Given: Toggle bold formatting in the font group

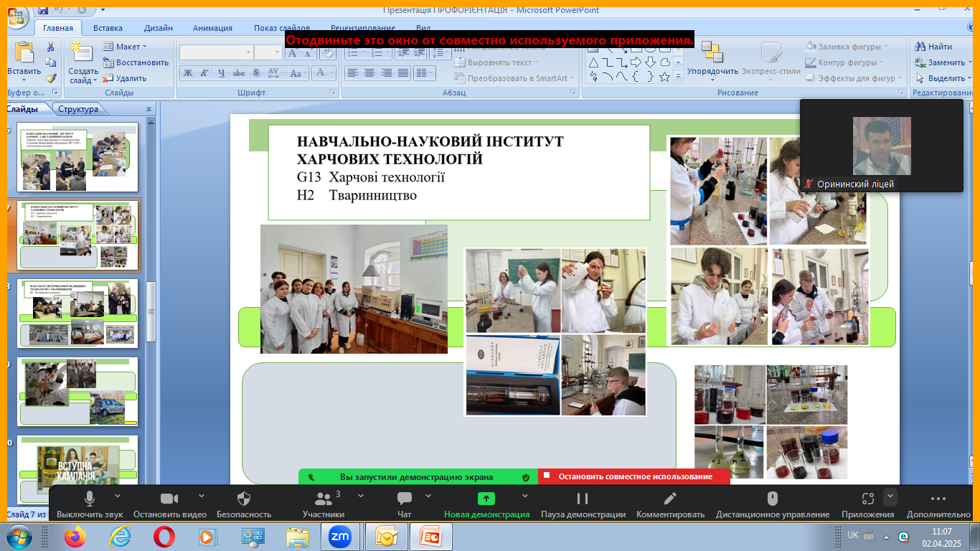Looking at the screenshot, I should coord(188,73).
